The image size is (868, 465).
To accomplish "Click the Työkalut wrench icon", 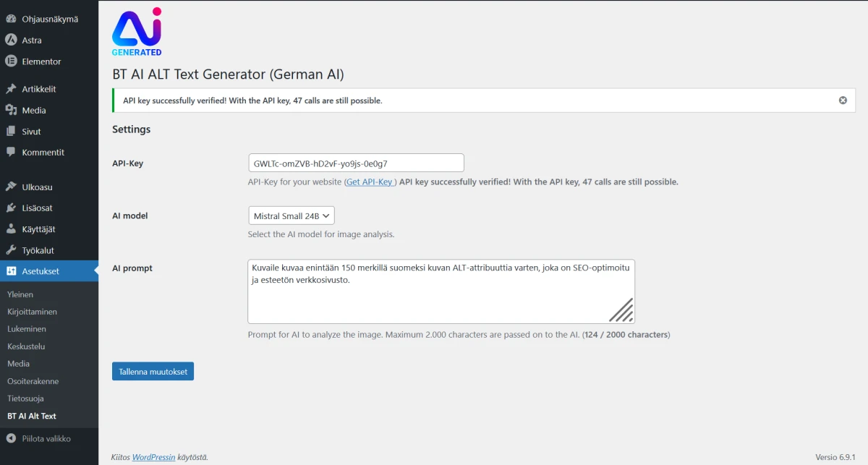I will (11, 250).
